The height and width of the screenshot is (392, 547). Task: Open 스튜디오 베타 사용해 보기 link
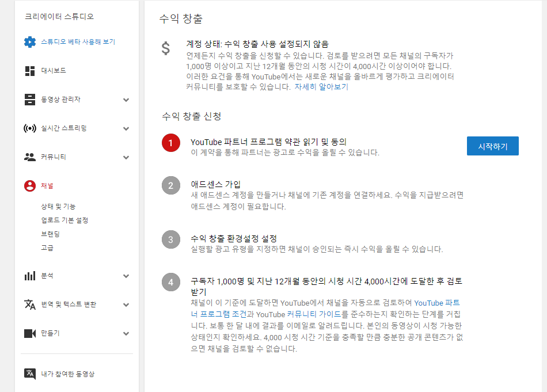click(x=78, y=42)
